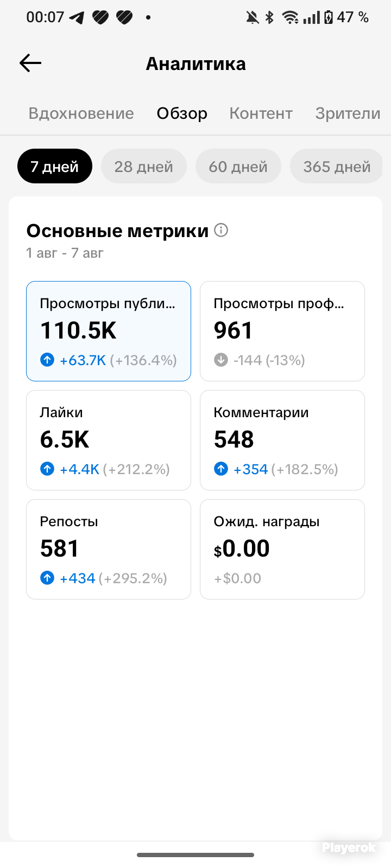Switch to the Контент tab
391x868 pixels.
(x=261, y=113)
